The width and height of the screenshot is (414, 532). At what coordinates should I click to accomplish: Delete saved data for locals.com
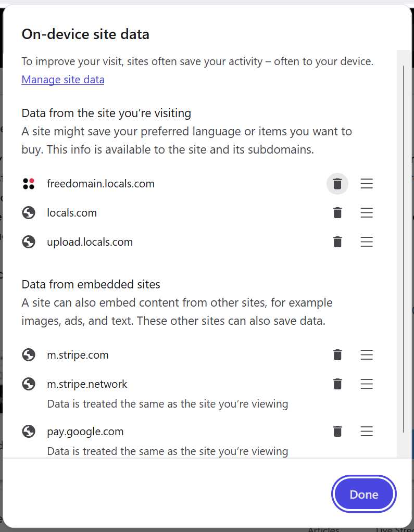click(337, 213)
